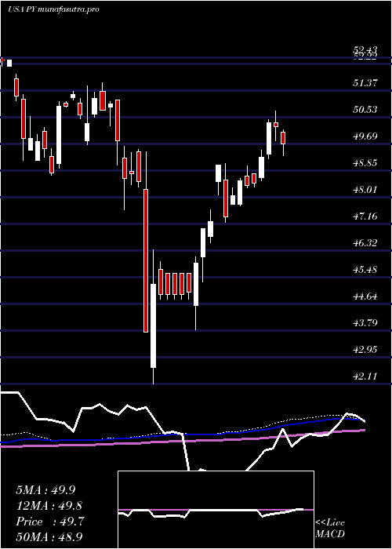Click the 45.48 price axis label
Image resolution: width=392 pixels, height=549 pixels.
pos(365,270)
